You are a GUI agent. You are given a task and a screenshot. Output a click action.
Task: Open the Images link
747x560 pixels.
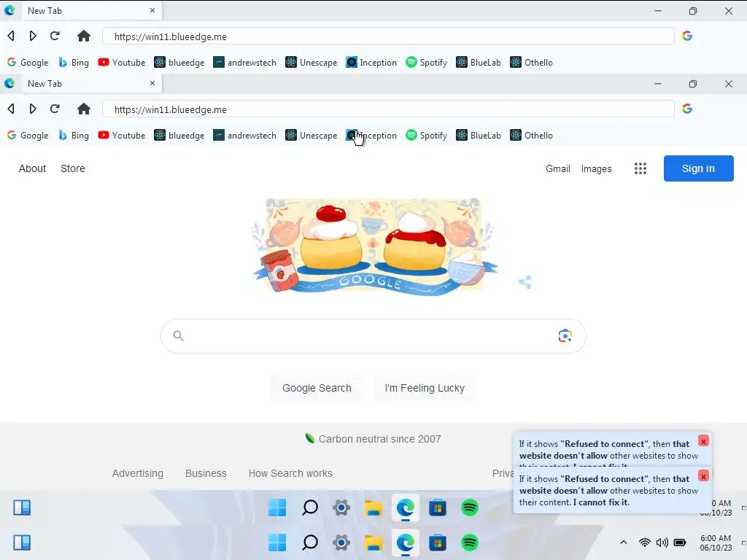coord(596,168)
